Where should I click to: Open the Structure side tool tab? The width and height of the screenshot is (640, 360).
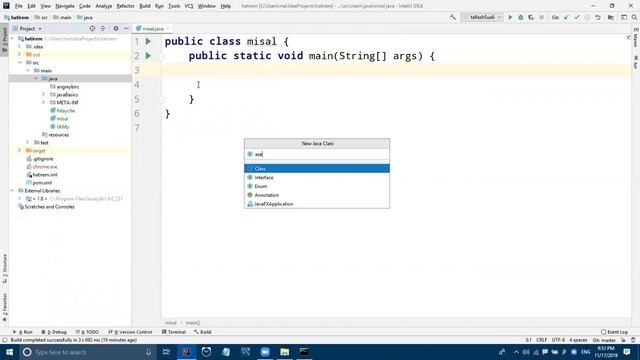(4, 268)
